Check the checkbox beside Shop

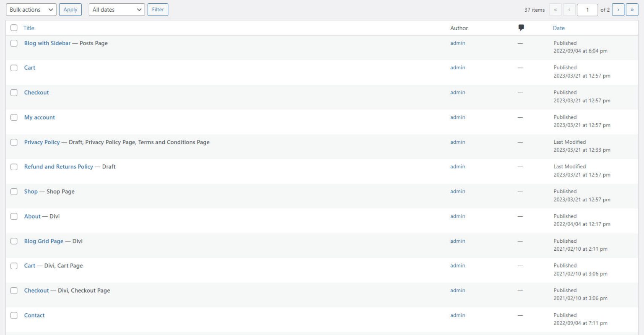click(x=14, y=191)
